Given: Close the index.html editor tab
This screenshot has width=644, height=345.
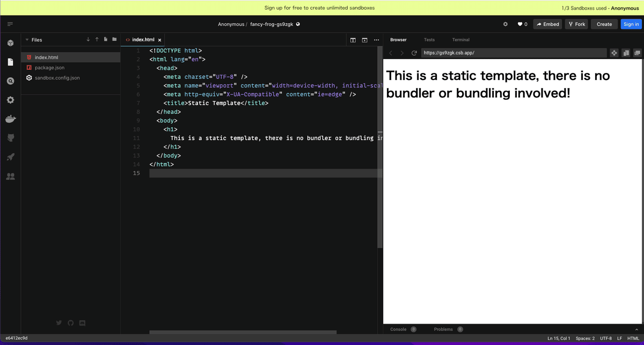Looking at the screenshot, I should click(x=159, y=40).
